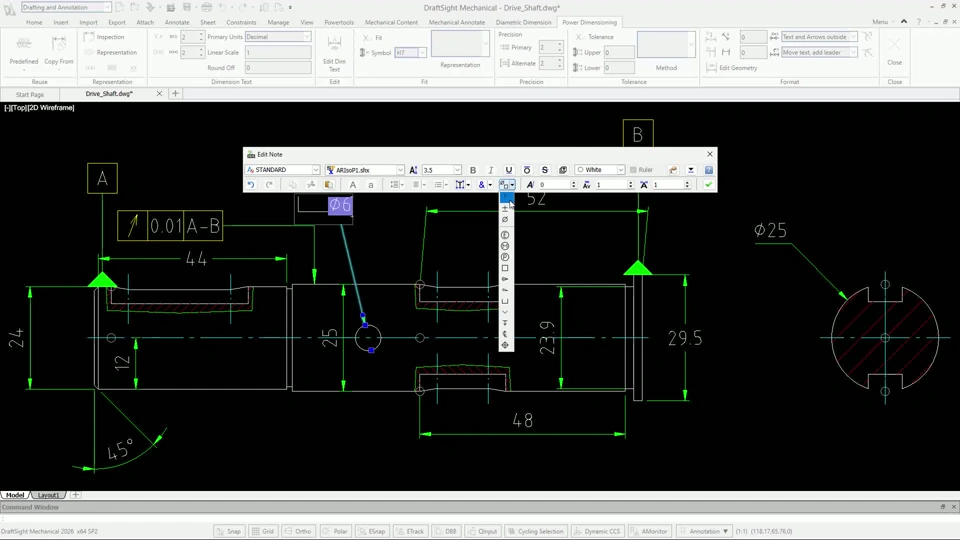The height and width of the screenshot is (540, 960).
Task: Switch to the Start Page document tab
Action: pos(30,94)
